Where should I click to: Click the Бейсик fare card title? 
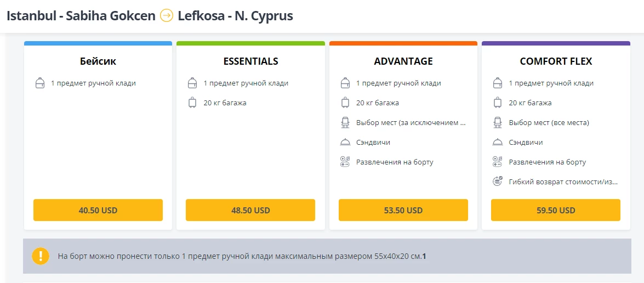tap(98, 61)
